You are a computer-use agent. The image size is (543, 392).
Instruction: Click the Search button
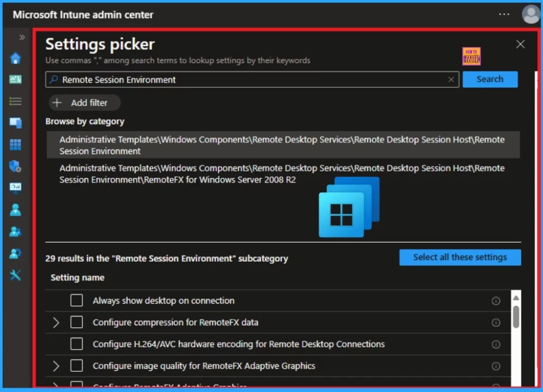pos(490,79)
